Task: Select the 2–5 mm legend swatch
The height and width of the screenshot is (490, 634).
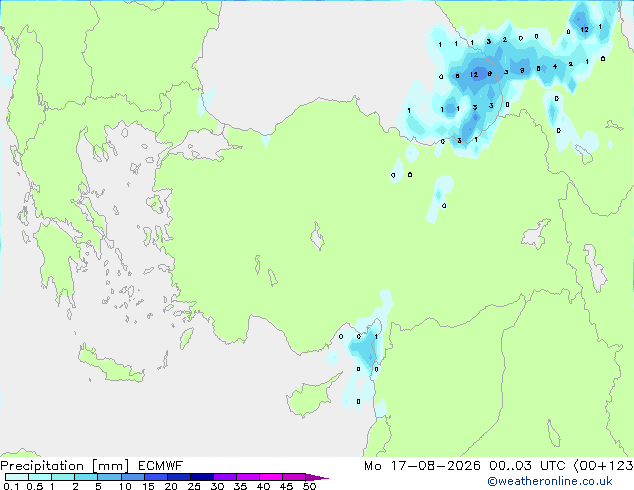Action: tap(86, 477)
